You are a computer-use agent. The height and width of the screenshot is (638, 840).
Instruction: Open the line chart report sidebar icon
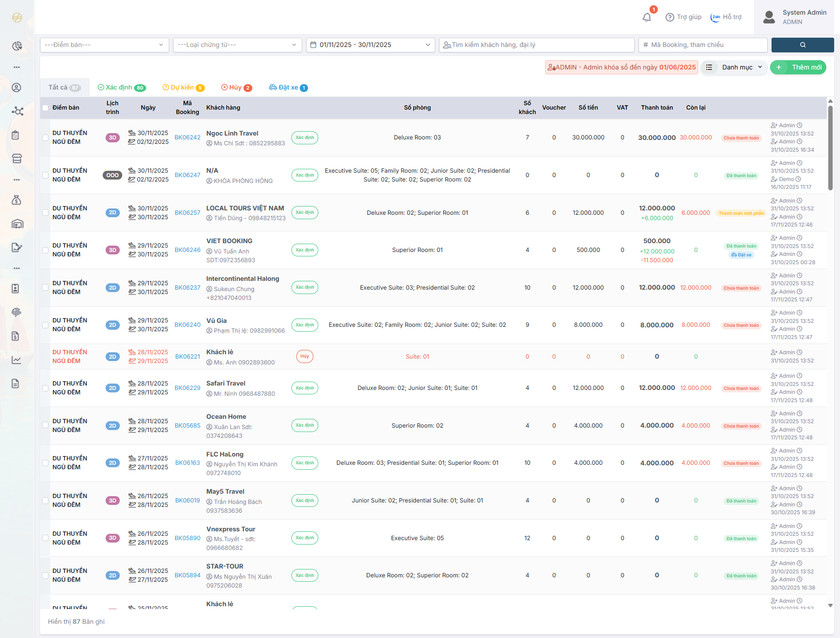pos(17,360)
